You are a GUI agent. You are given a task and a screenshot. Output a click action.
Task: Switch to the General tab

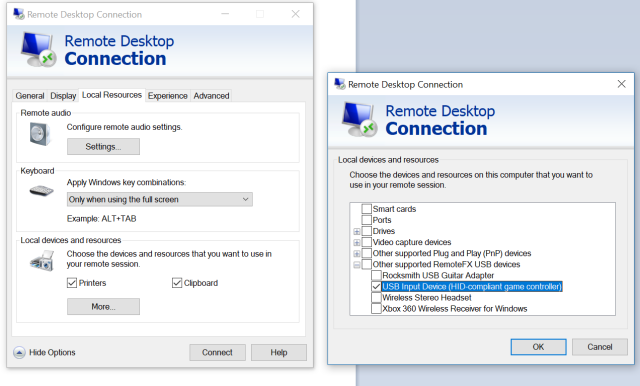(x=30, y=96)
